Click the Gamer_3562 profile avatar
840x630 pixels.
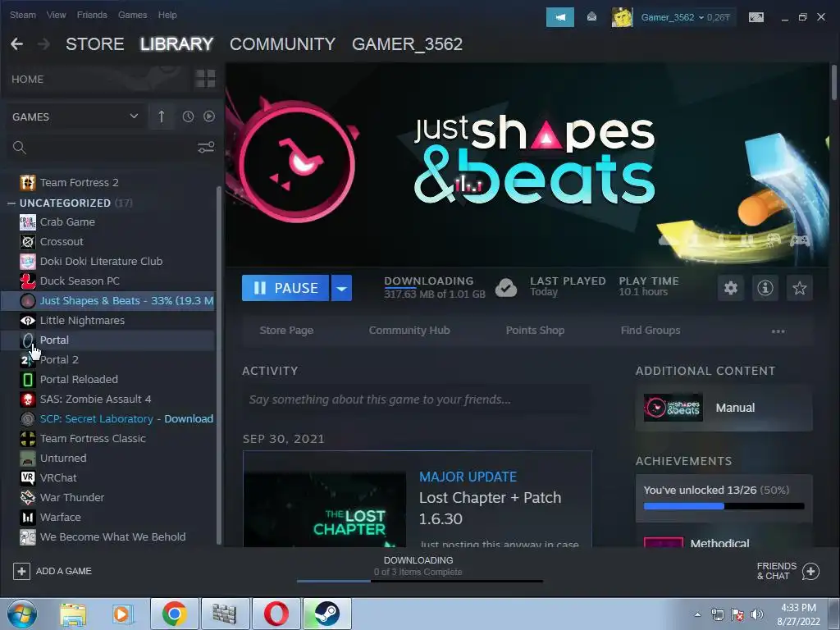[622, 17]
